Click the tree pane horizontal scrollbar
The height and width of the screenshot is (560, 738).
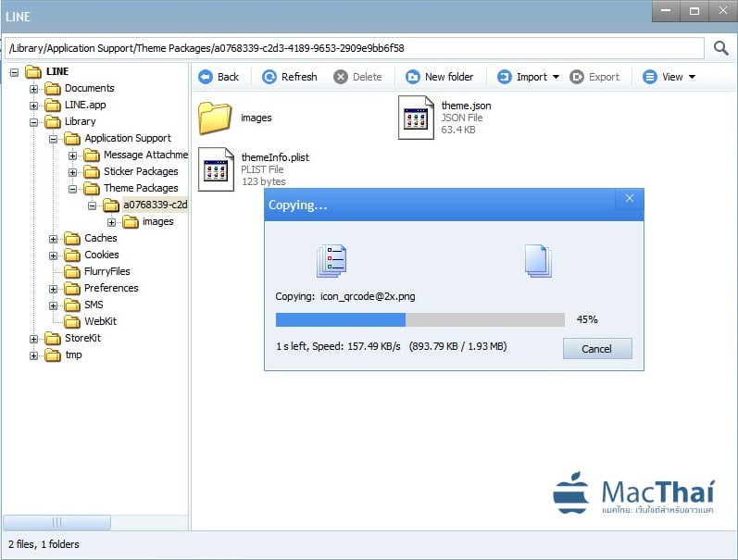coord(57,522)
